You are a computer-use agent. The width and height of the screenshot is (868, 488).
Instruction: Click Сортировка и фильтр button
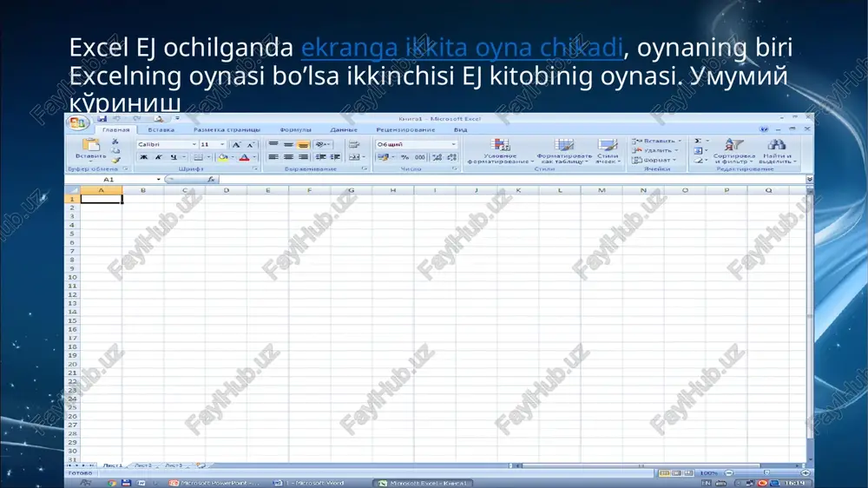[734, 151]
